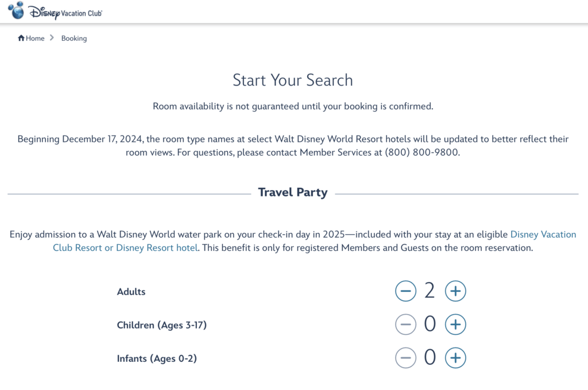The width and height of the screenshot is (588, 390).
Task: Click the Adults count value of 2
Action: (x=430, y=291)
